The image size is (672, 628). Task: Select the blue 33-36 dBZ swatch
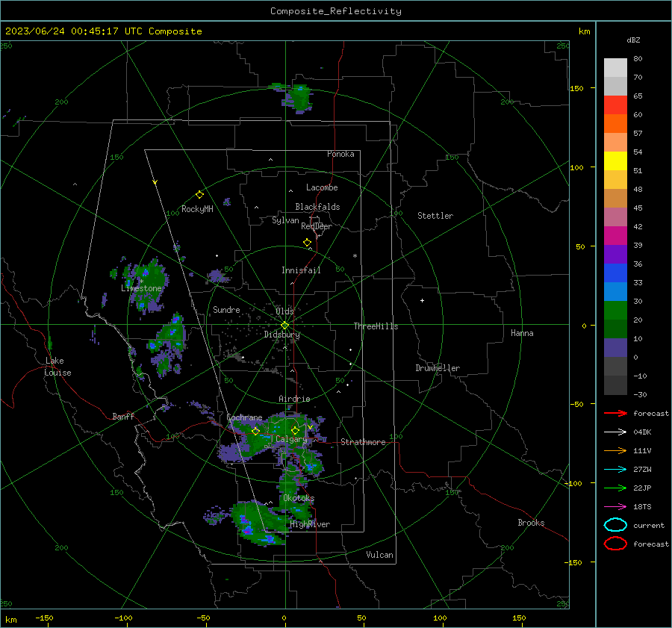point(615,273)
